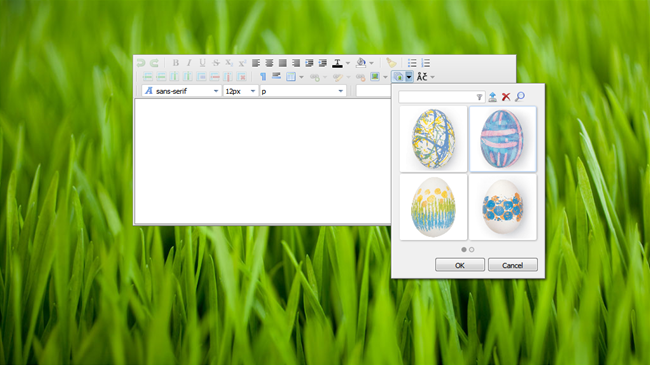Expand the special characters dropdown arrow
The height and width of the screenshot is (365, 650).
433,77
